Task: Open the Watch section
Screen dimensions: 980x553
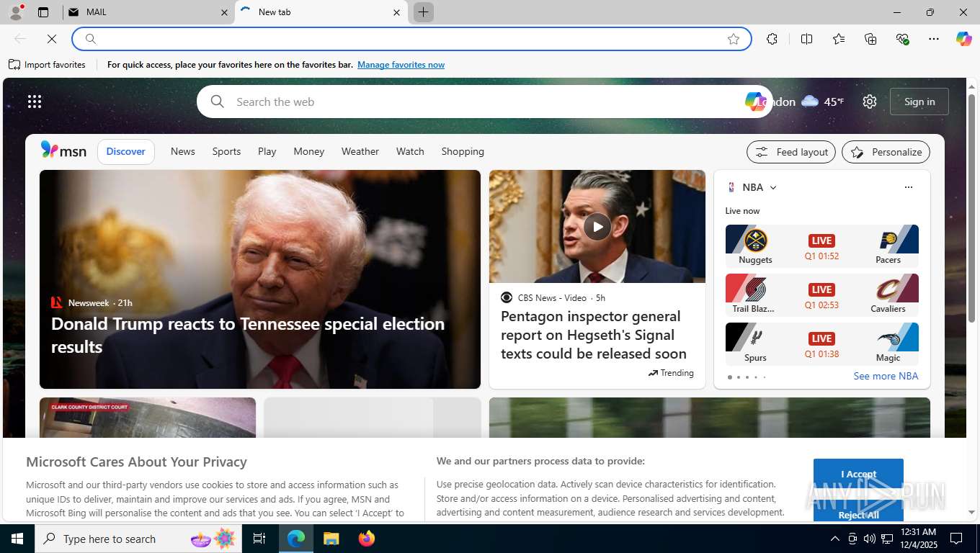Action: point(410,151)
